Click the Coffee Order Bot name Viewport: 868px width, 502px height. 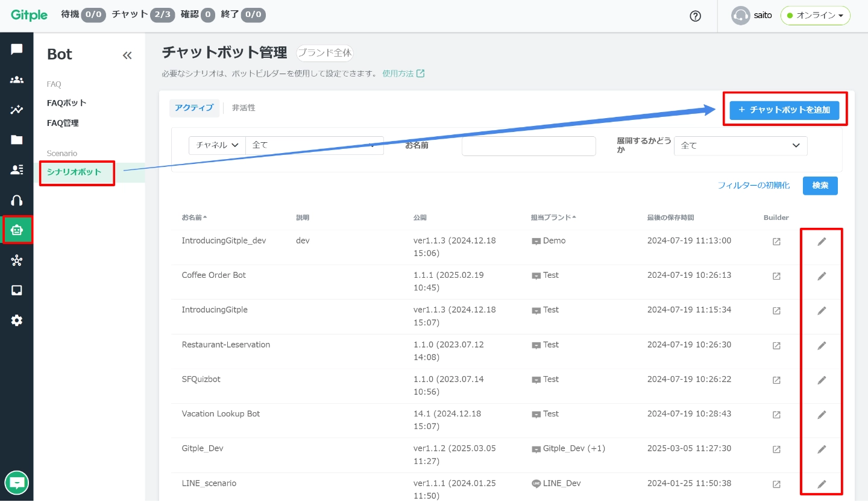point(214,275)
